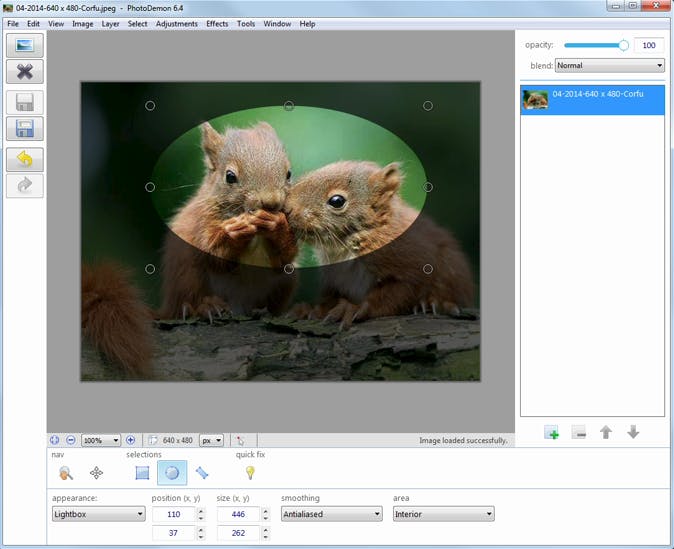This screenshot has height=549, width=674.
Task: Open the Adjustments menu
Action: click(176, 23)
